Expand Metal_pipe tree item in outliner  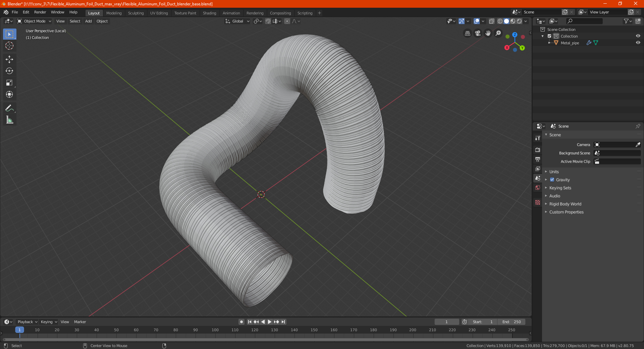point(549,43)
